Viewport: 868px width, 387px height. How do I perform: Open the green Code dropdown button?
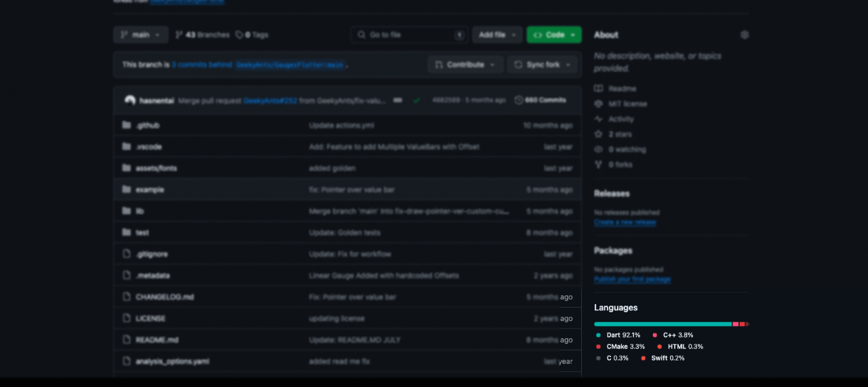pos(554,35)
